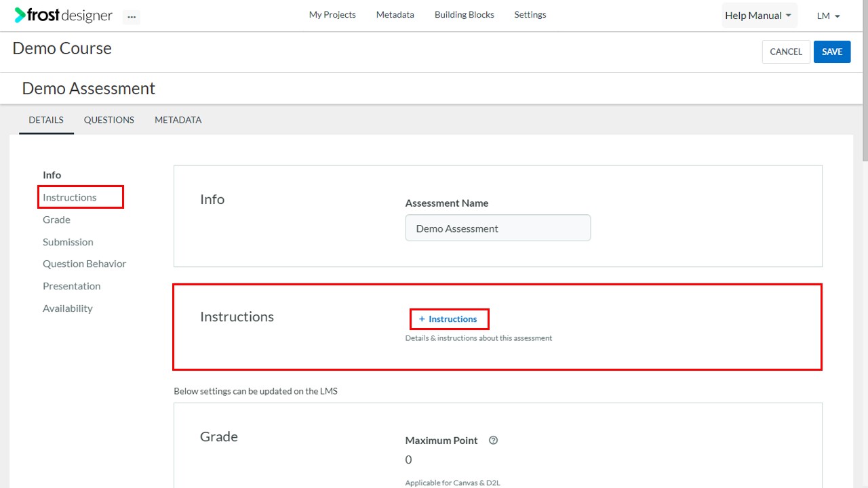Expand the Help Manual dropdown
Screen dimensions: 868x488
[759, 16]
